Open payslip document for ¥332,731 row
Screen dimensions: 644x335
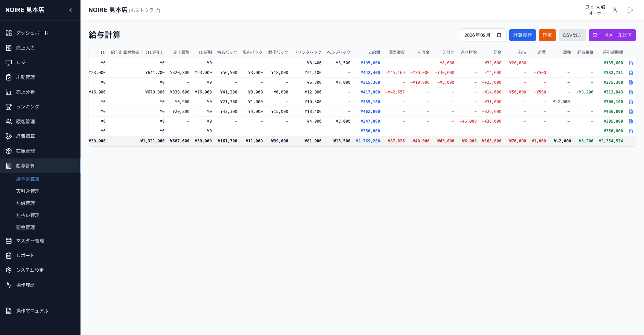click(631, 73)
